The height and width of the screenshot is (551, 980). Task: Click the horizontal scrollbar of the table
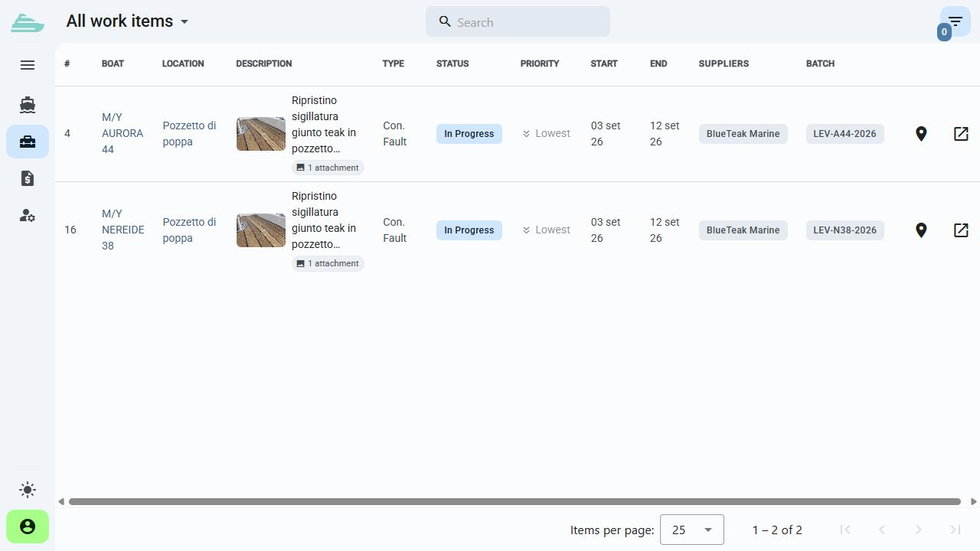point(514,502)
